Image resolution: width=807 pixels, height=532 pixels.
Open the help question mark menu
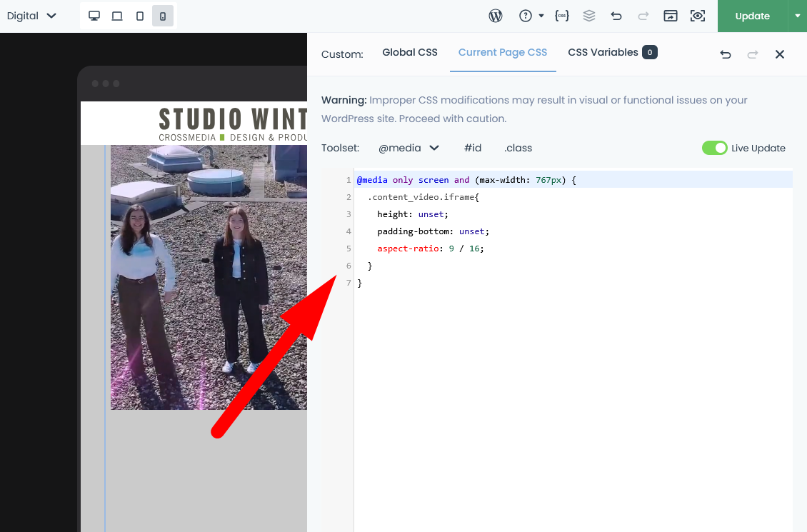click(x=531, y=16)
